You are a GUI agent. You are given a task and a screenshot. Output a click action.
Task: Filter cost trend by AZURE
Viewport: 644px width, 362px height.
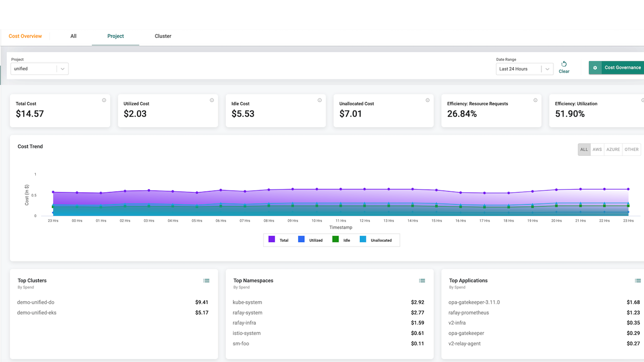[x=613, y=149]
